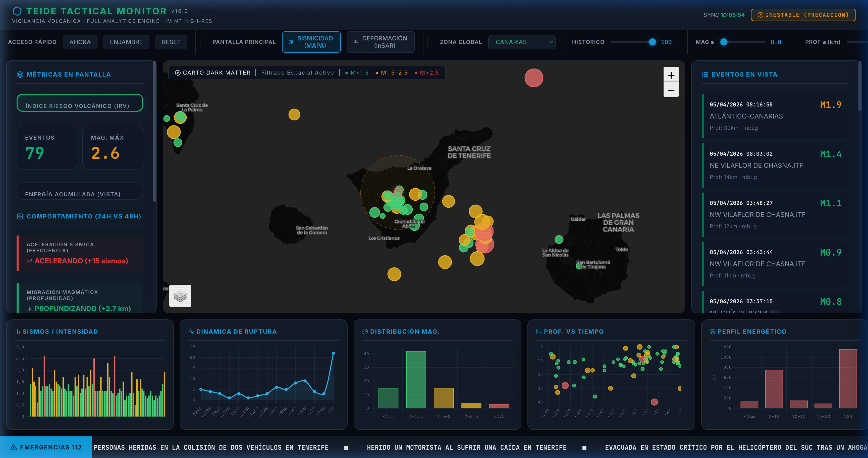Image resolution: width=868 pixels, height=458 pixels.
Task: Click the INESTABLE (PRECAUCIÓN) status badge
Action: pos(803,15)
